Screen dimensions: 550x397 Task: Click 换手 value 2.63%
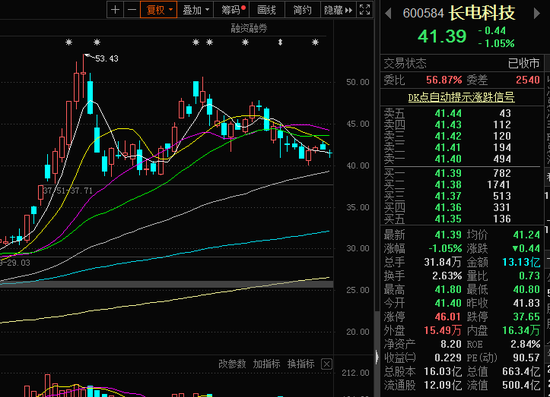447,276
